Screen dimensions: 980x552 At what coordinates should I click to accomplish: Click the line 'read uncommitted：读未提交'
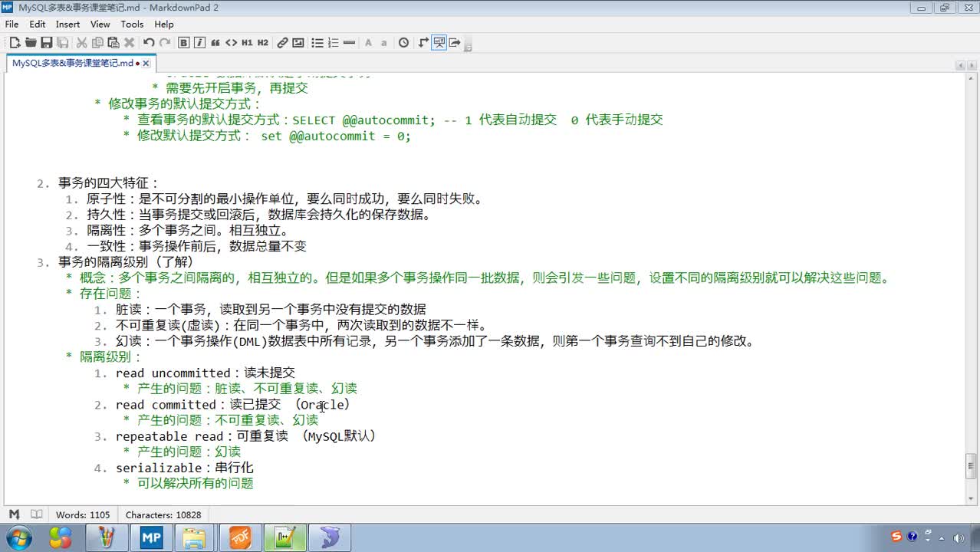(x=205, y=373)
